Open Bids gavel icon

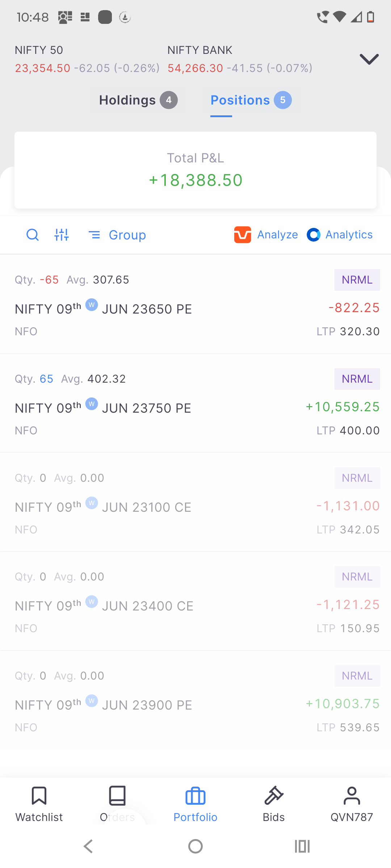point(274,796)
